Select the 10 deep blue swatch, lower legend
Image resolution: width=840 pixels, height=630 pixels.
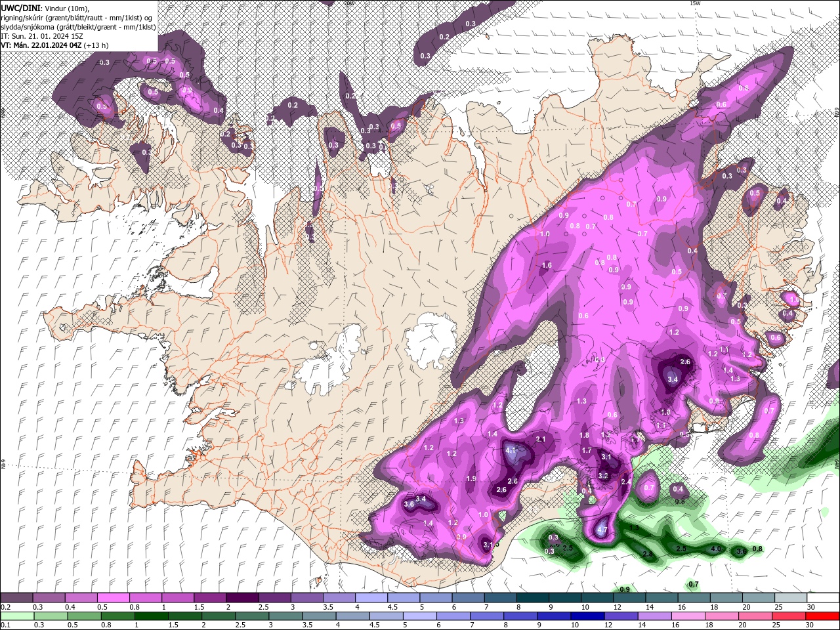click(588, 616)
